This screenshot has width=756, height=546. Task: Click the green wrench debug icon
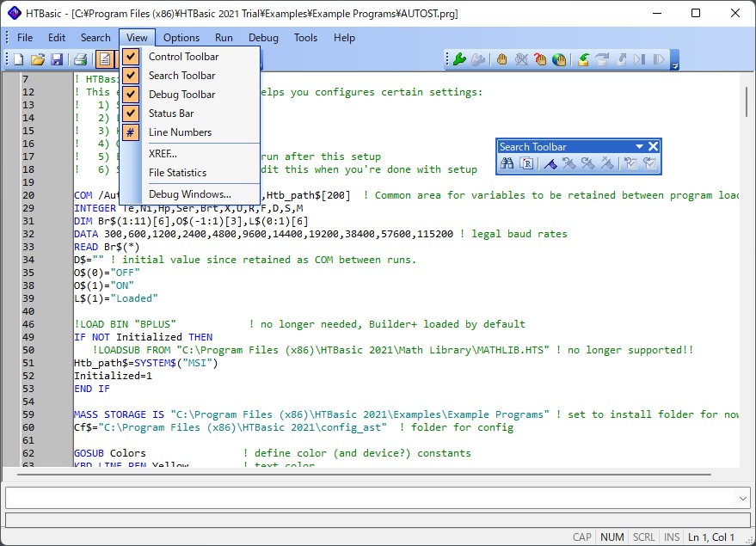459,59
